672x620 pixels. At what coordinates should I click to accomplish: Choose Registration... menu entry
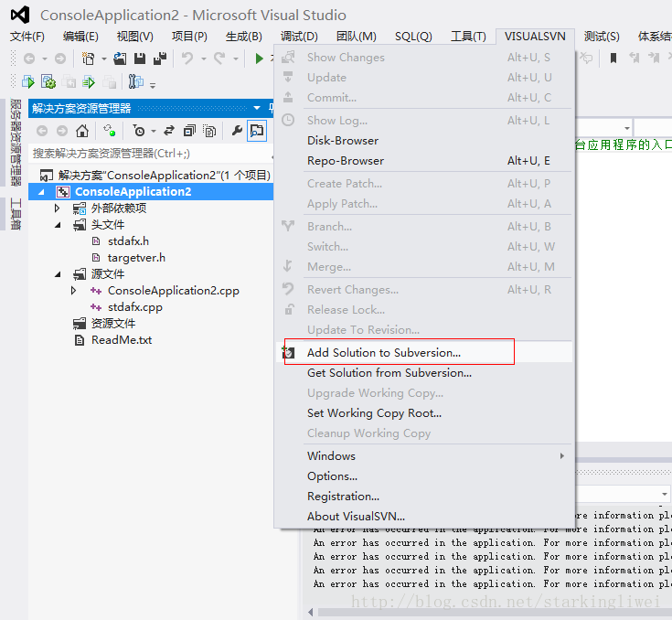pyautogui.click(x=423, y=496)
